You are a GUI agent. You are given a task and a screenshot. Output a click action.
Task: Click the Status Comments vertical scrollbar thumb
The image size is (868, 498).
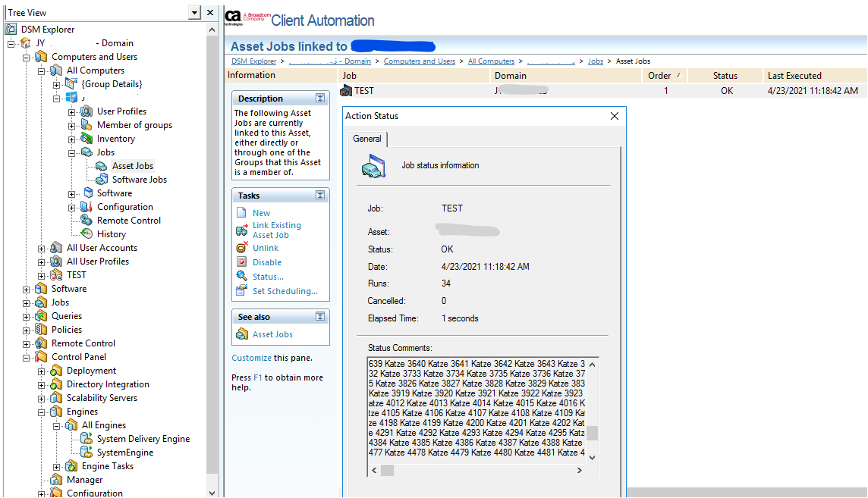(593, 433)
